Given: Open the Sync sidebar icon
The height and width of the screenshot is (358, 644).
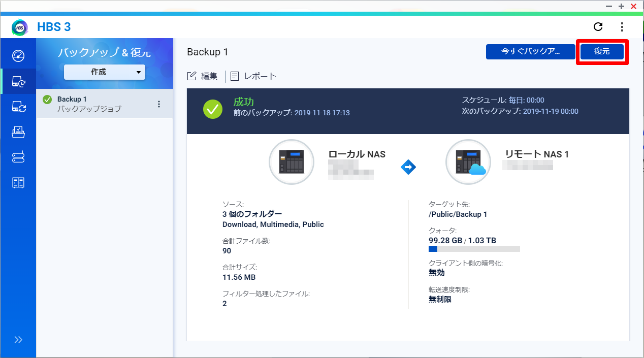Looking at the screenshot, I should point(18,107).
